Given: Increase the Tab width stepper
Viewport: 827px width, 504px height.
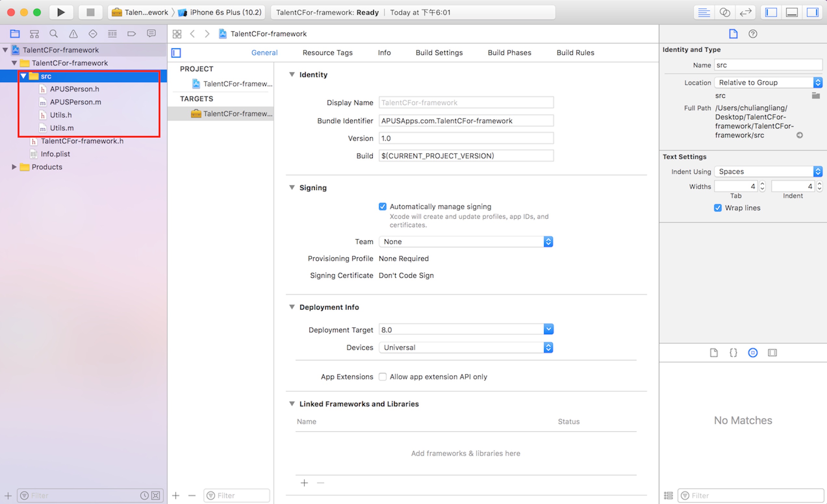Looking at the screenshot, I should [x=762, y=183].
